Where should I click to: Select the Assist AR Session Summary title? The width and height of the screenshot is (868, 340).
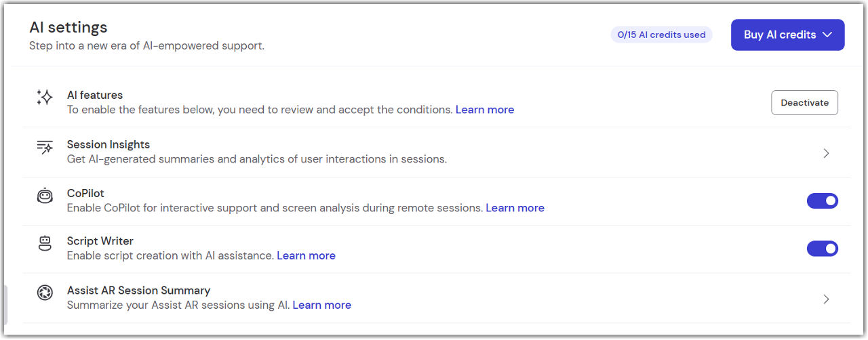click(x=138, y=290)
